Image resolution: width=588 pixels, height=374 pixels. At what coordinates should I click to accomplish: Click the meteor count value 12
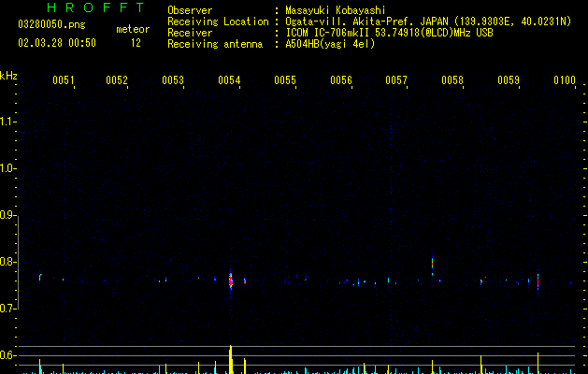(x=136, y=43)
